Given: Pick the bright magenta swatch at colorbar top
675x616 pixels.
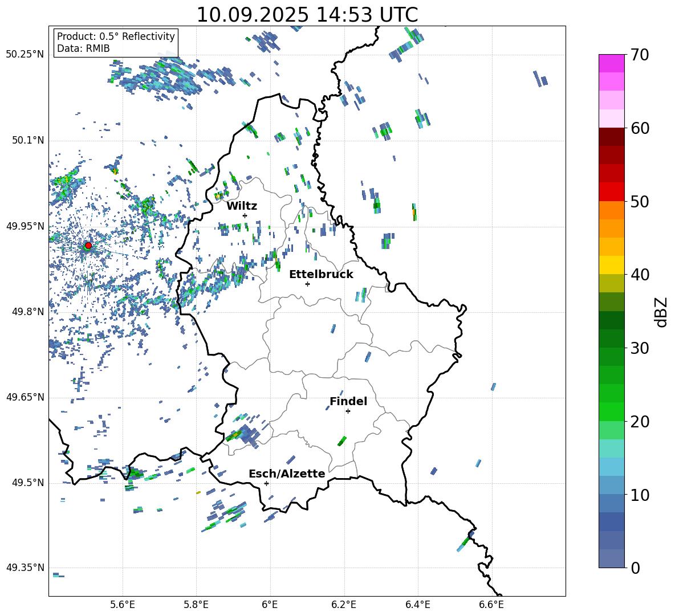Looking at the screenshot, I should [611, 63].
